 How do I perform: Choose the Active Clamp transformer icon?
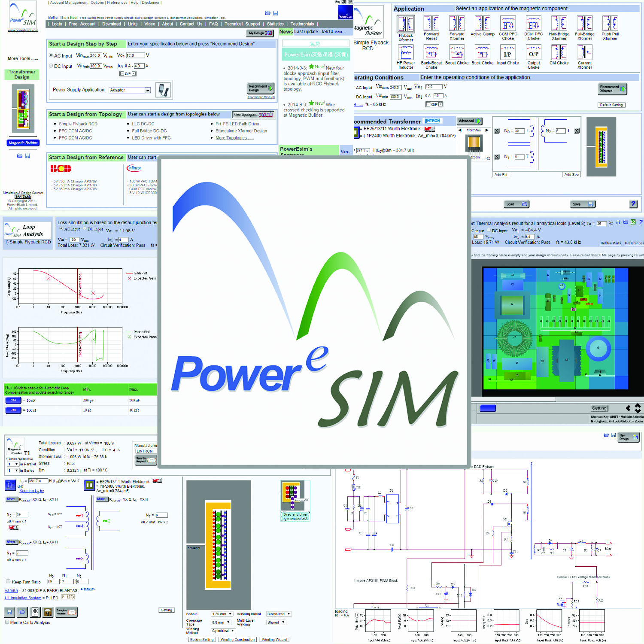482,24
